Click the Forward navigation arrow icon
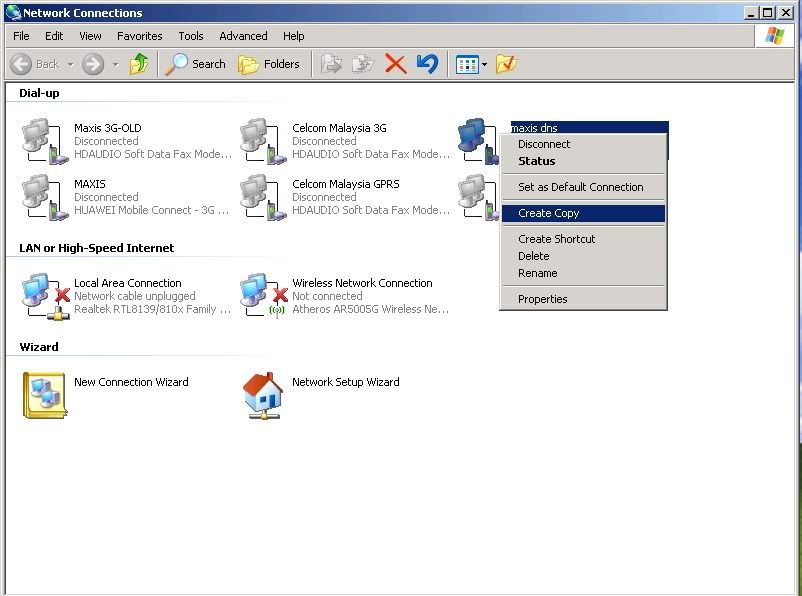The image size is (802, 596). click(x=93, y=64)
